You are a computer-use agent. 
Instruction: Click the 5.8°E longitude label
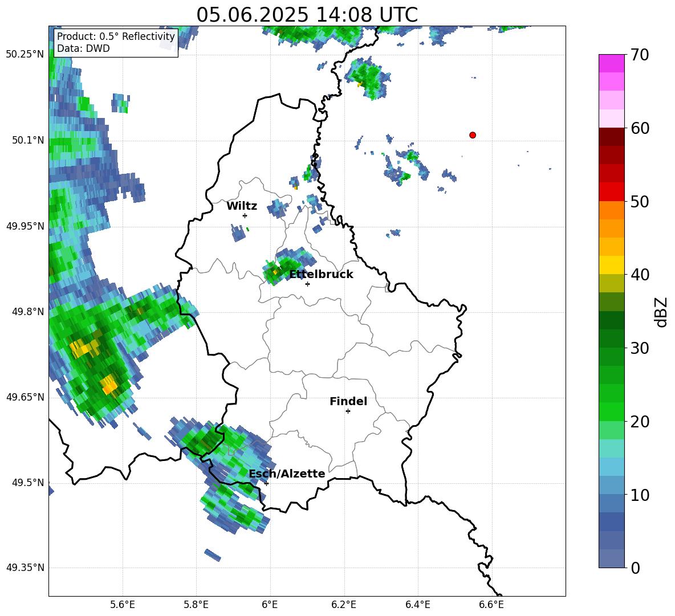point(196,605)
